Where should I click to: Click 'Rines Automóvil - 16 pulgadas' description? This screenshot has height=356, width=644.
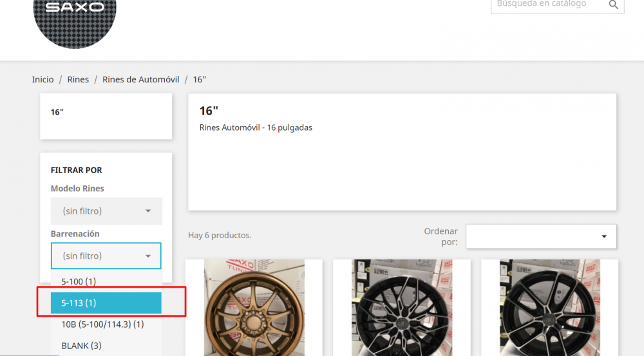pos(256,127)
